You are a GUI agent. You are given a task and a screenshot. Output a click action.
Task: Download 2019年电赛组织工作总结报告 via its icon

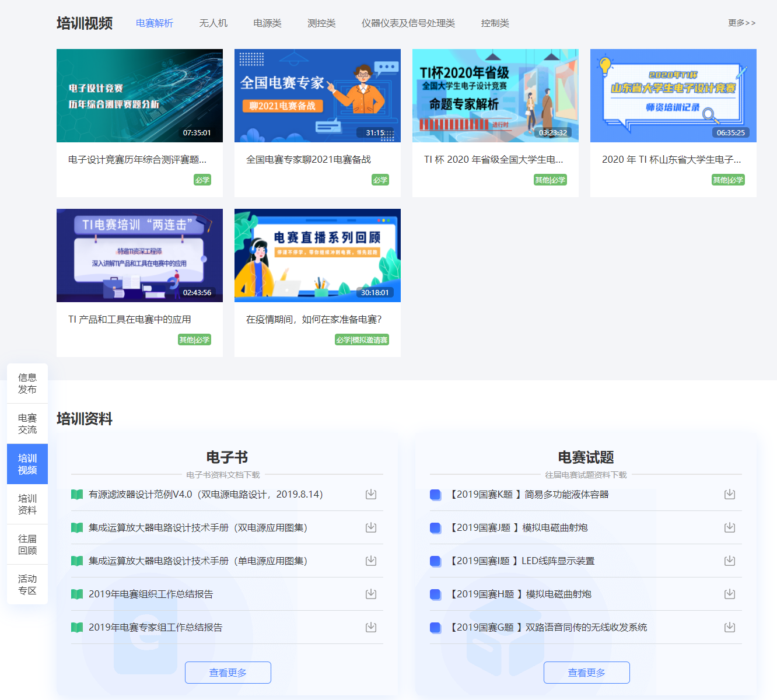click(x=370, y=594)
